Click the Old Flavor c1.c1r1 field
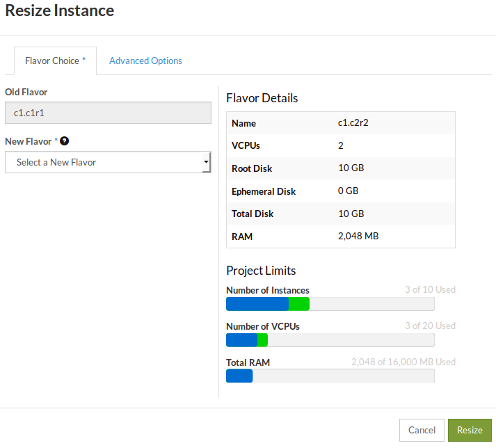 108,113
